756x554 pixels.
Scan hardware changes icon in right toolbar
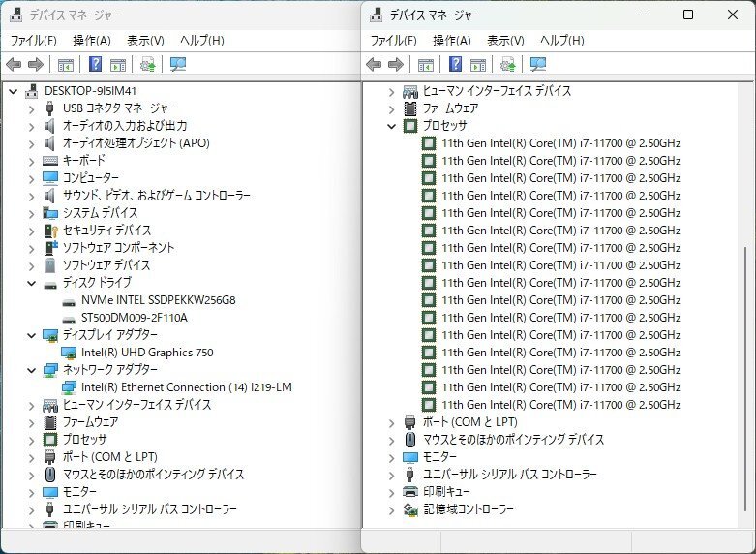(538, 64)
